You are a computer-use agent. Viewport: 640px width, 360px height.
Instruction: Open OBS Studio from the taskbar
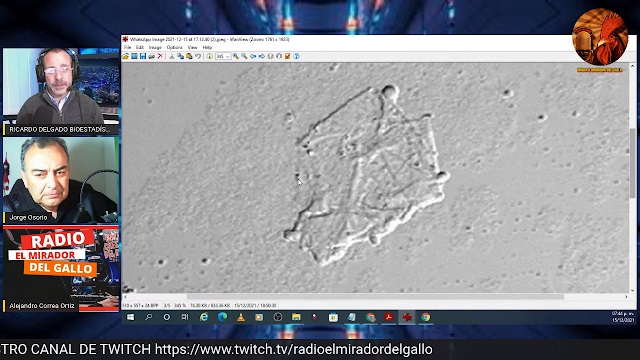[278, 317]
